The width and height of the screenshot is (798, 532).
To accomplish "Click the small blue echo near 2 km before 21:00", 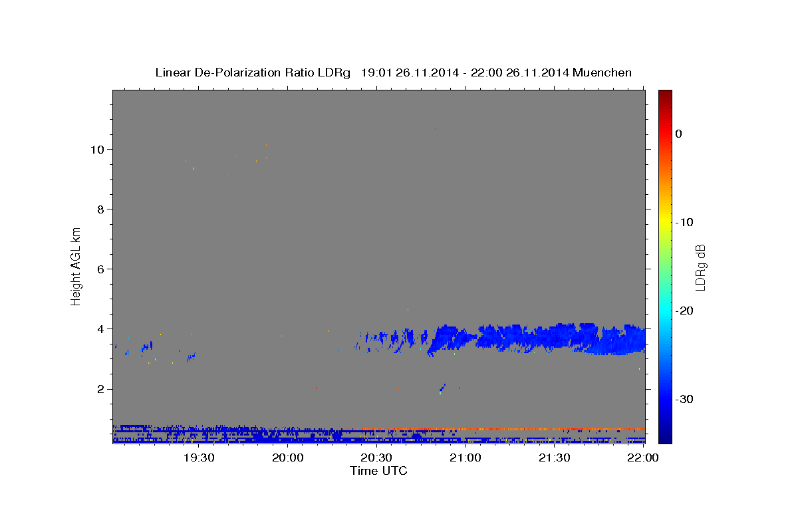I will 442,387.
